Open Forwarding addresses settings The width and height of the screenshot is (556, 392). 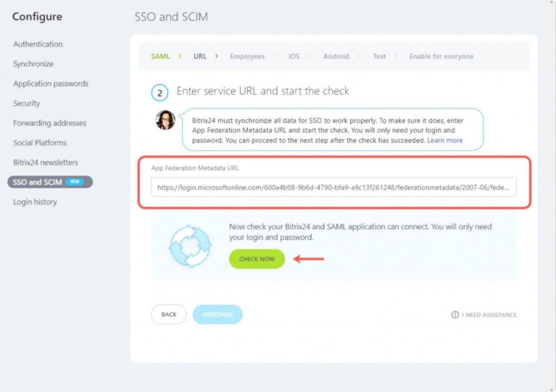[x=50, y=123]
